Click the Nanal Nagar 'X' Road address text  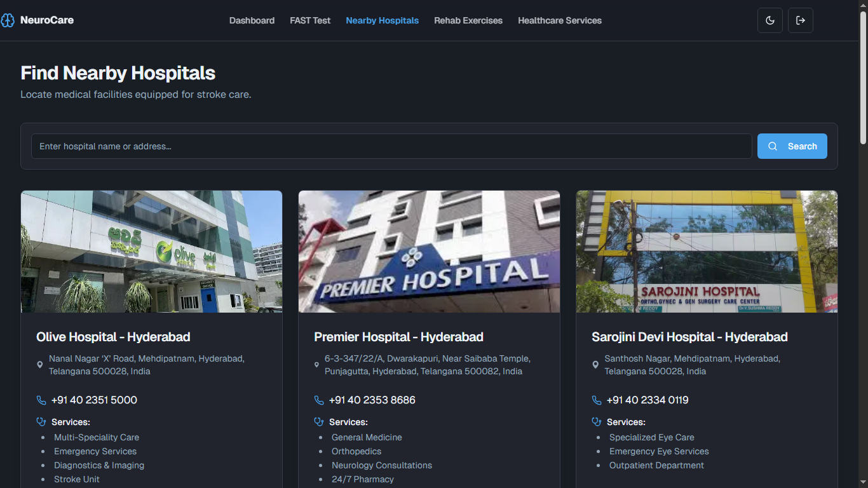147,365
